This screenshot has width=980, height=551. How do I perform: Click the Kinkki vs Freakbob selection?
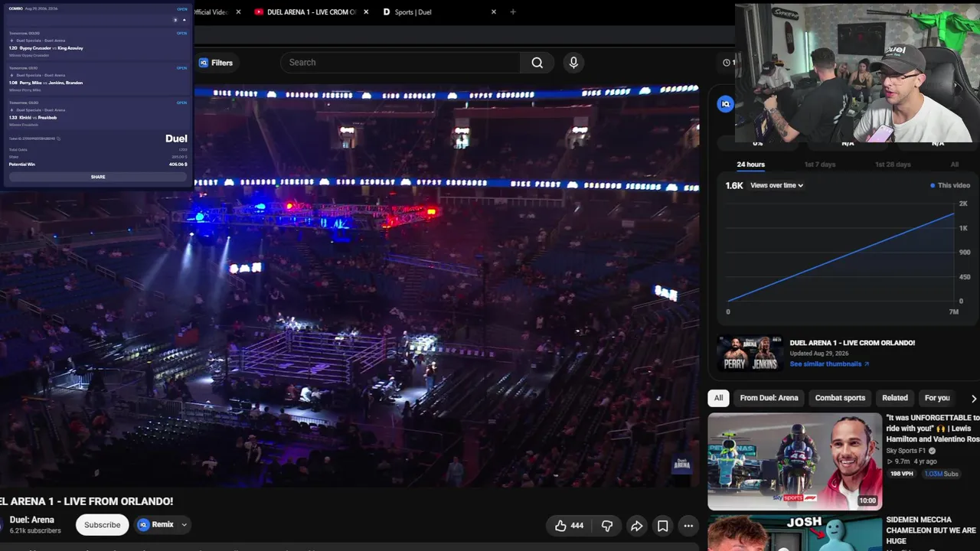click(32, 117)
